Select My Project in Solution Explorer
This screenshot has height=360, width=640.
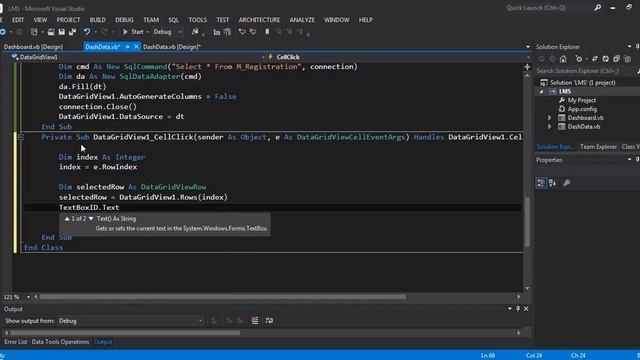582,100
